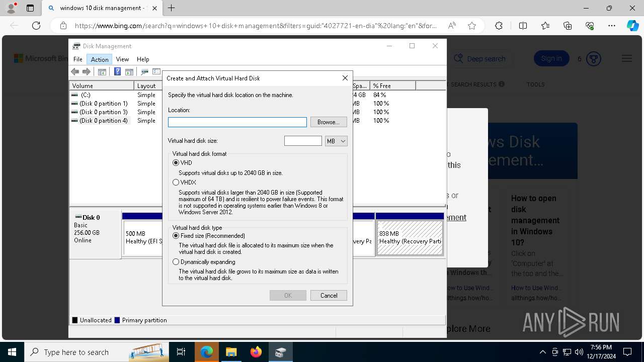Open the View menu in Disk Management

click(x=122, y=59)
